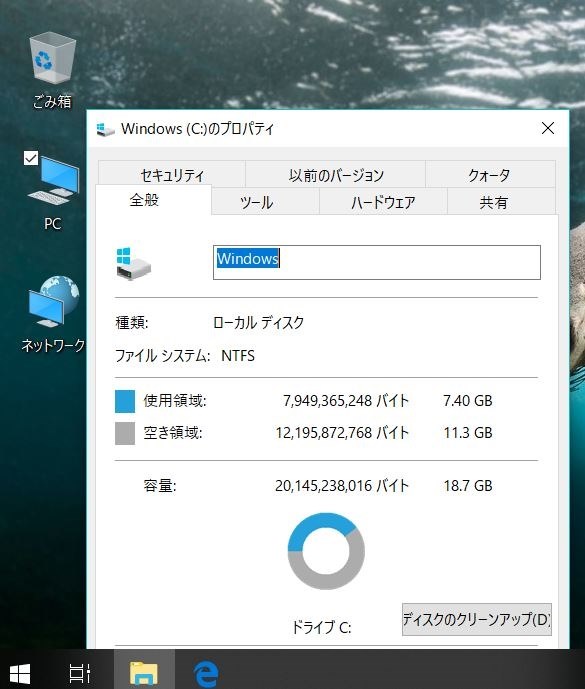Screen dimensions: 585x689
Task: Click the ドライブ C: label
Action: point(321,627)
